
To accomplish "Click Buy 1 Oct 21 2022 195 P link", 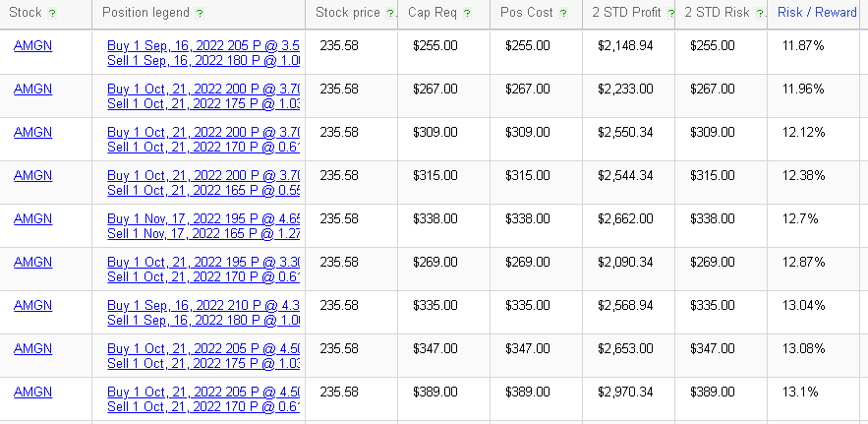I will [x=203, y=262].
